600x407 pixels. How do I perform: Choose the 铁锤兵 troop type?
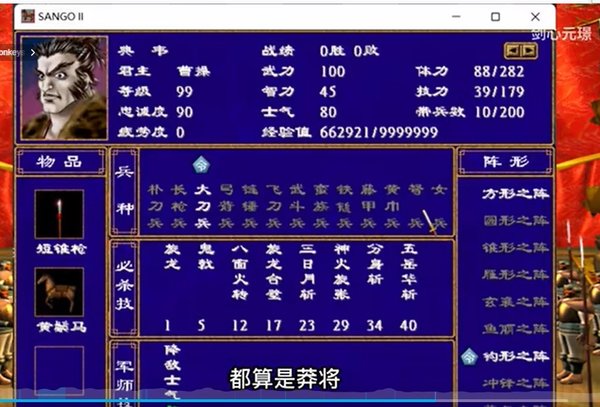pos(344,207)
